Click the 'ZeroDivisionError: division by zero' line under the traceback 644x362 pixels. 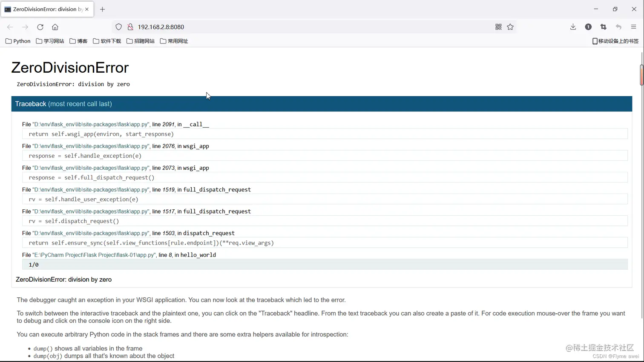click(63, 279)
